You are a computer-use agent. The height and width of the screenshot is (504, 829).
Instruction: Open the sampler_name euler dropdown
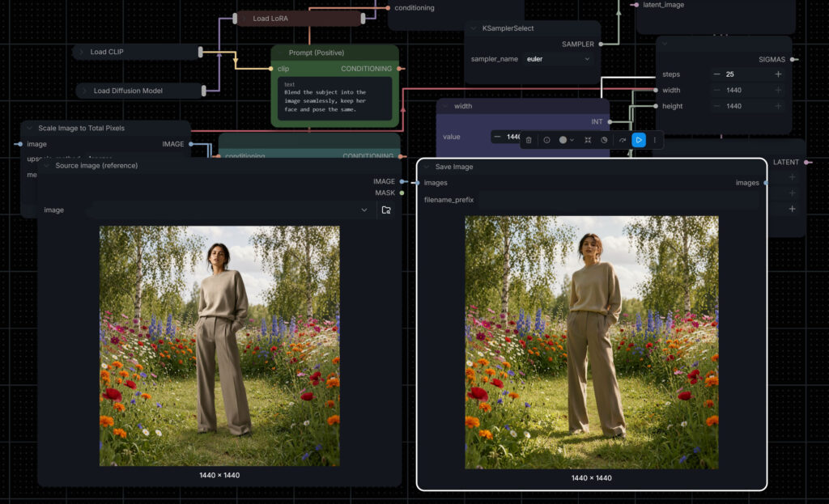coord(559,59)
